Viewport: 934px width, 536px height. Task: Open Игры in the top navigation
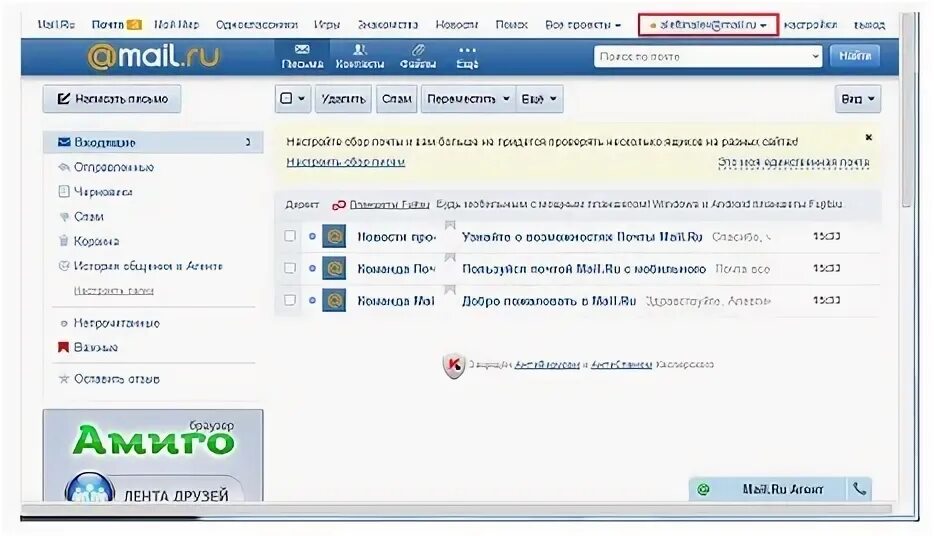coord(327,25)
